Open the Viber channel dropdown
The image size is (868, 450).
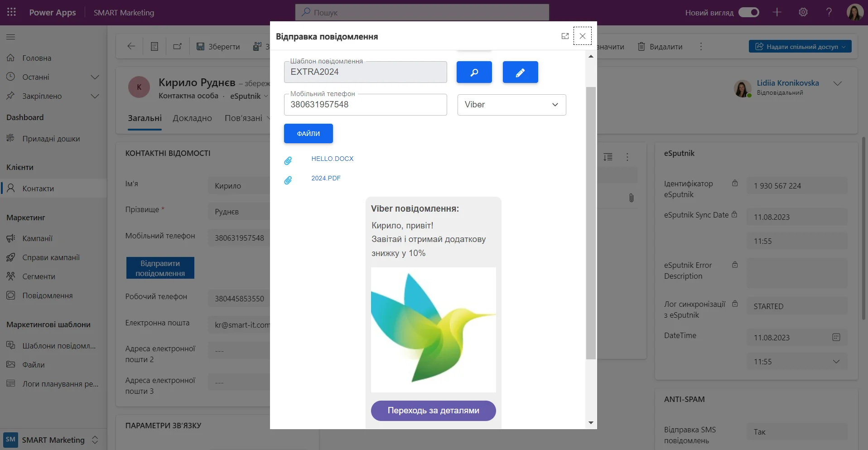coord(511,105)
